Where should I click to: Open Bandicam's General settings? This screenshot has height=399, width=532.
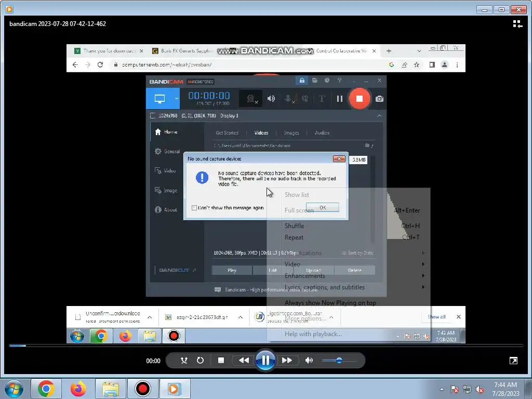pyautogui.click(x=167, y=151)
